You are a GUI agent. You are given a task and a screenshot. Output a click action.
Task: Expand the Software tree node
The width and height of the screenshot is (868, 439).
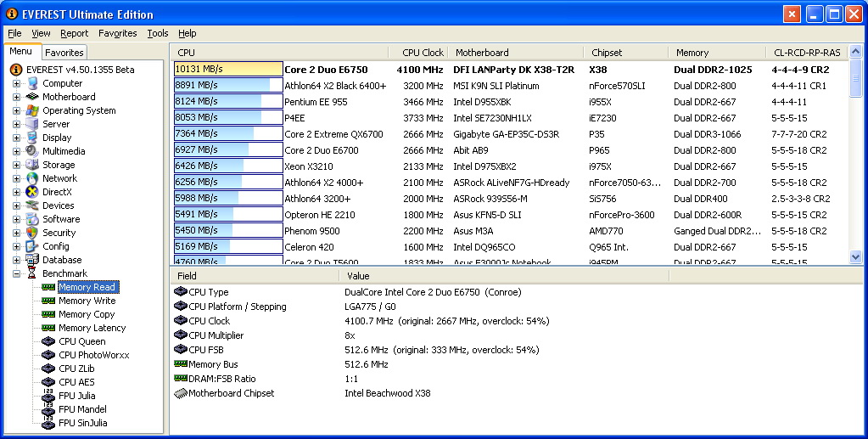(17, 219)
